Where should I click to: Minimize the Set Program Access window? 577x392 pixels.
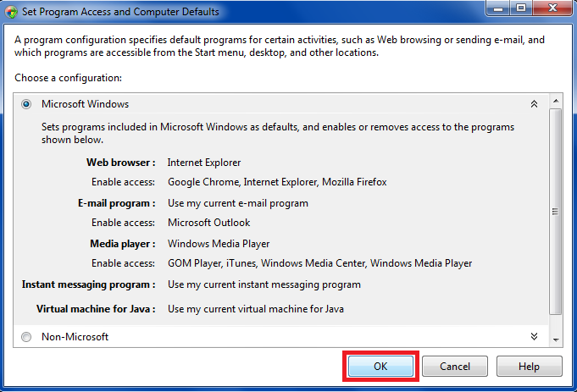click(x=498, y=8)
